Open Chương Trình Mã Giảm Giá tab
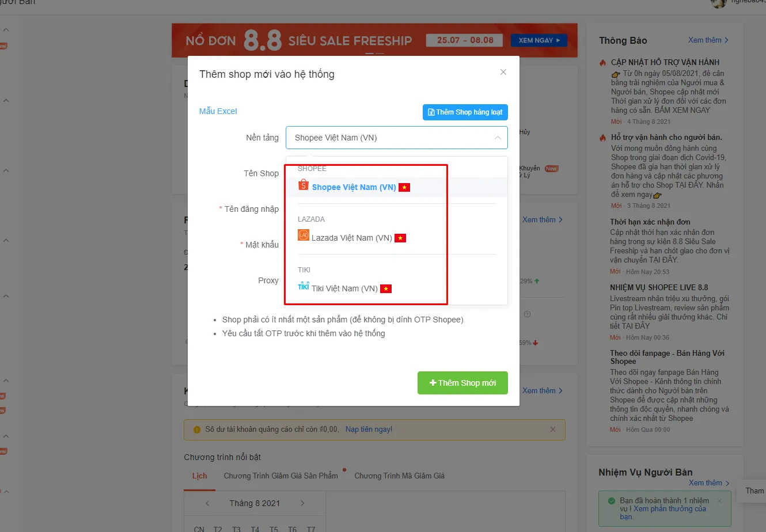 click(400, 476)
